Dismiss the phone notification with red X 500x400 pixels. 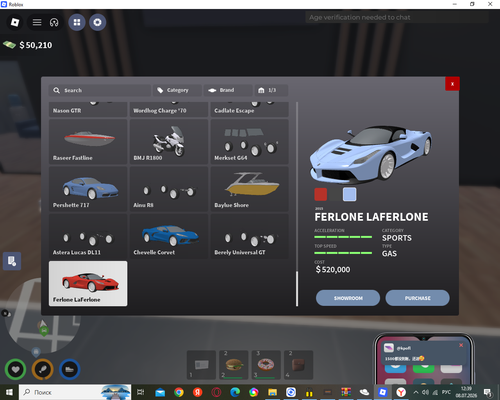coord(461,345)
